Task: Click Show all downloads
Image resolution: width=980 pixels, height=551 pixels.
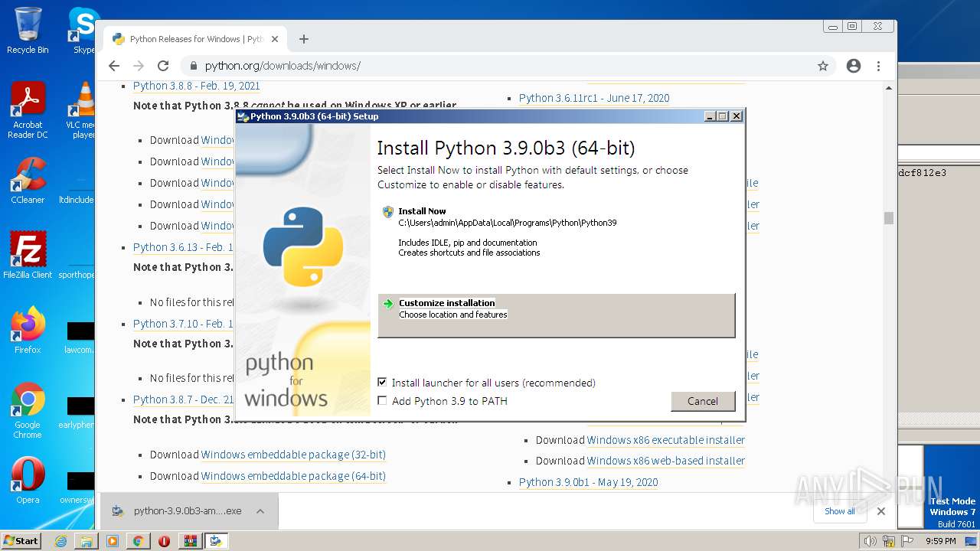Action: [x=839, y=511]
